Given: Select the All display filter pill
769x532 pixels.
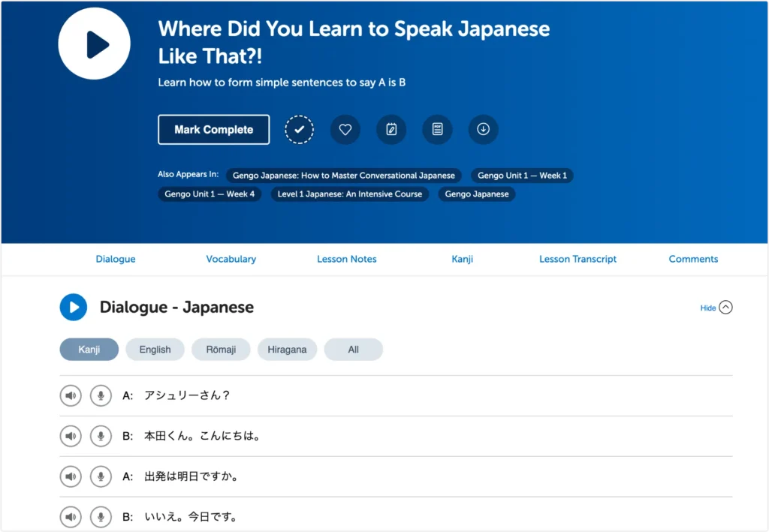Looking at the screenshot, I should pos(354,349).
